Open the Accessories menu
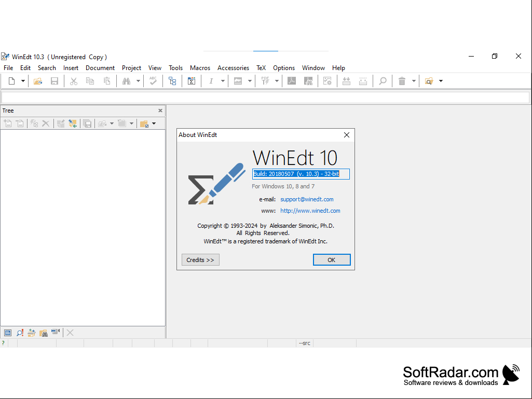 [233, 68]
